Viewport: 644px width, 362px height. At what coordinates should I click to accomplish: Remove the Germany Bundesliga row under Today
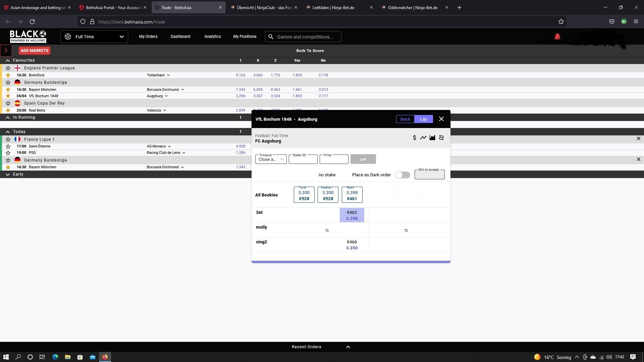click(x=638, y=160)
